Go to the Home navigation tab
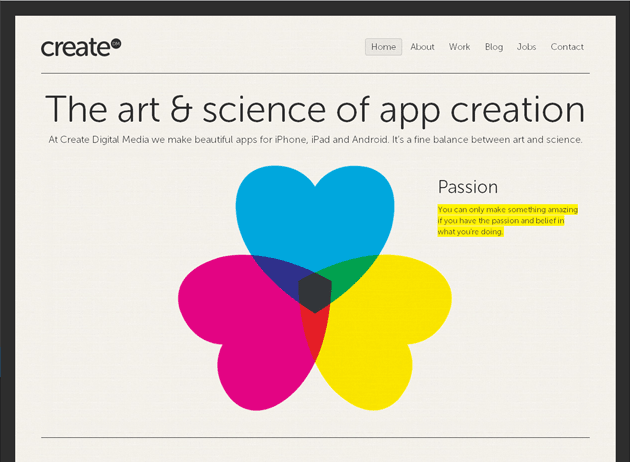The height and width of the screenshot is (462, 630). pos(383,47)
